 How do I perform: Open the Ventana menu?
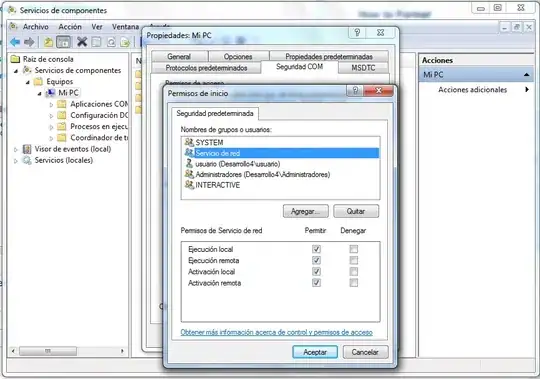[x=125, y=27]
